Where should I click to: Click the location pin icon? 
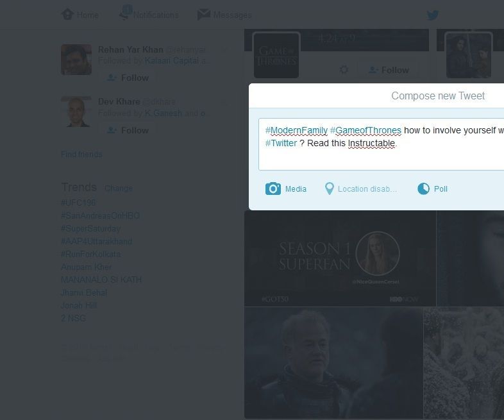tap(330, 189)
